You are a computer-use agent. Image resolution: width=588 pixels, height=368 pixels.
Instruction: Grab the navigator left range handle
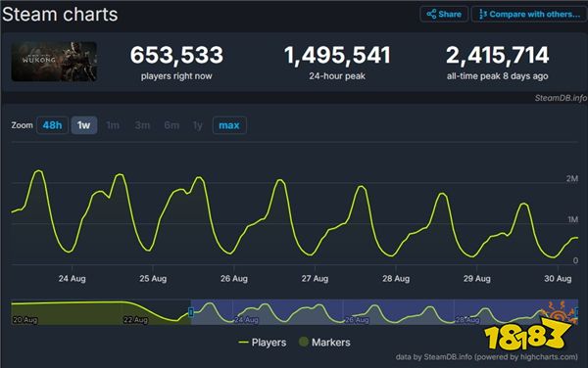click(191, 312)
